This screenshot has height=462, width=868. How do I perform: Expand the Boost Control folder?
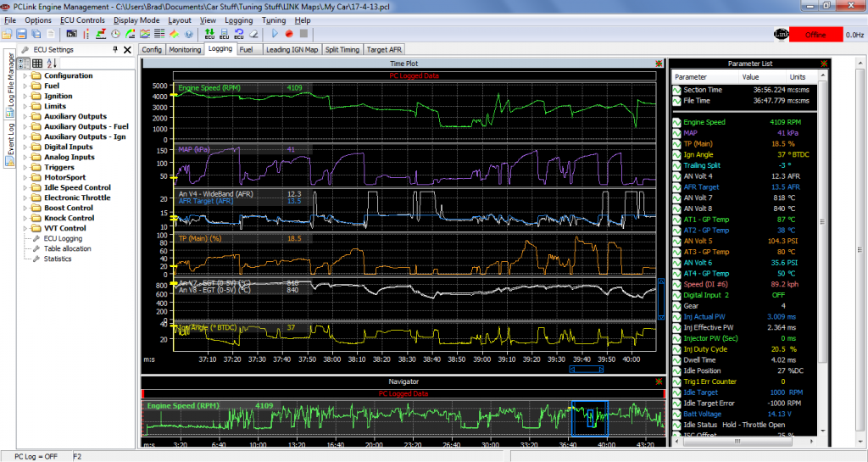[x=26, y=208]
